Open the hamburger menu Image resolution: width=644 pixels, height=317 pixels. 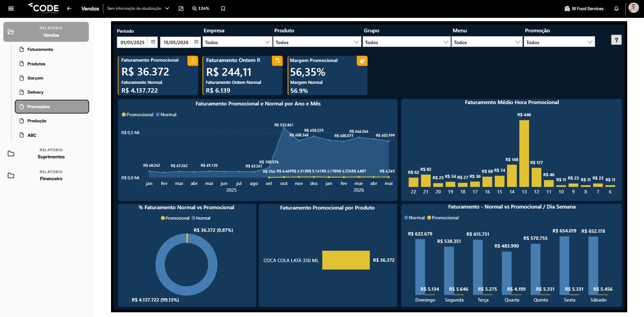11,8
